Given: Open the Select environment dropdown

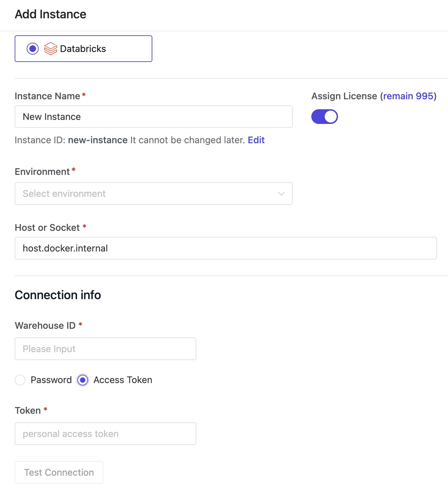Looking at the screenshot, I should click(x=147, y=194).
